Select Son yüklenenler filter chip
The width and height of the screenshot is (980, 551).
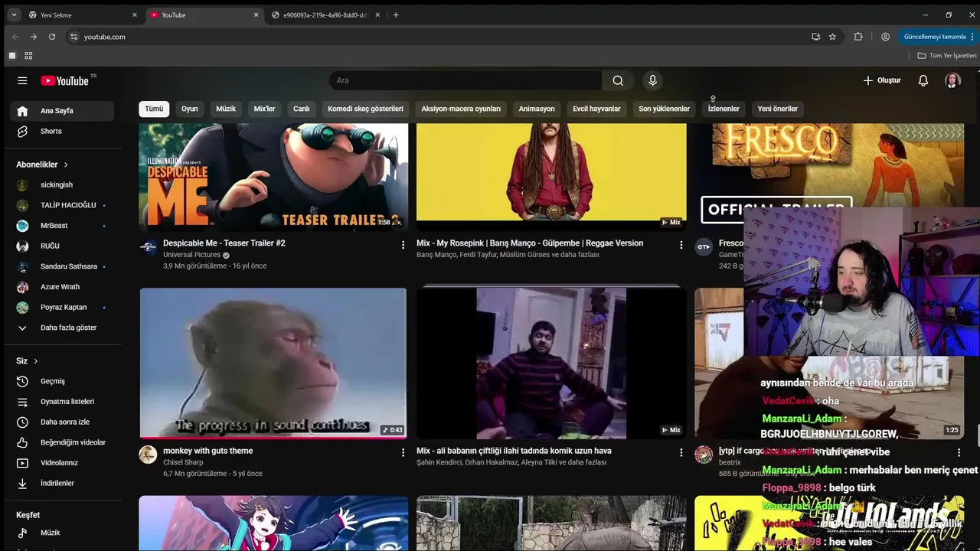point(664,109)
